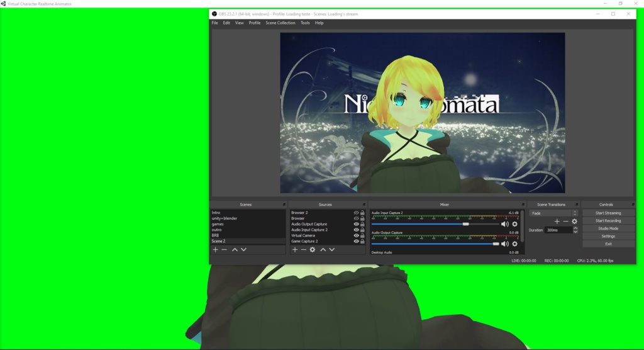Lock the Browser 2 source
Viewport: 644px width, 350px height.
click(x=362, y=213)
